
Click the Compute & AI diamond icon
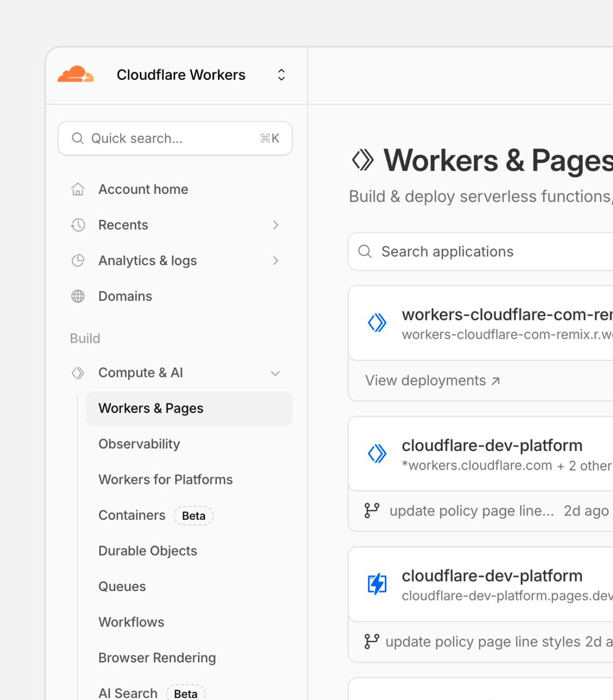pyautogui.click(x=78, y=373)
